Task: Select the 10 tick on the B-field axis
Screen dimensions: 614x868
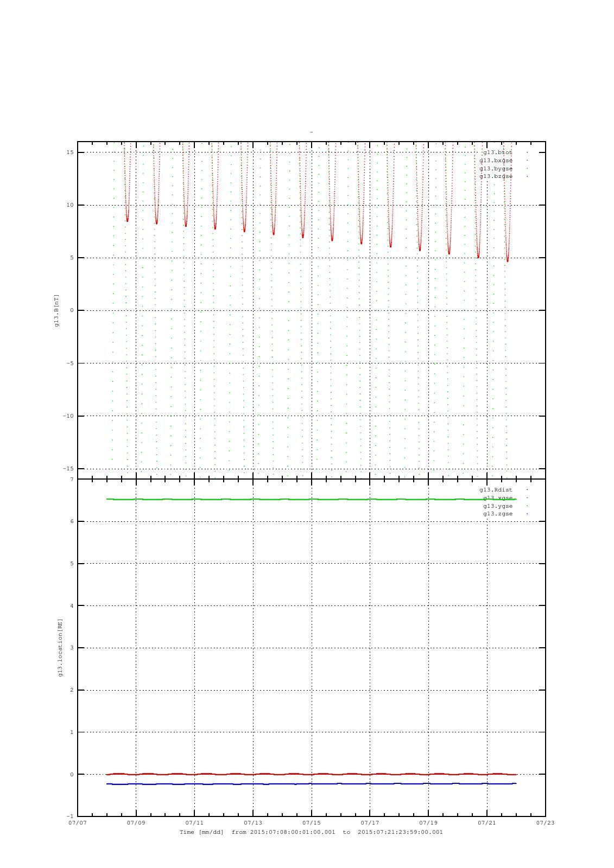Action: 70,205
